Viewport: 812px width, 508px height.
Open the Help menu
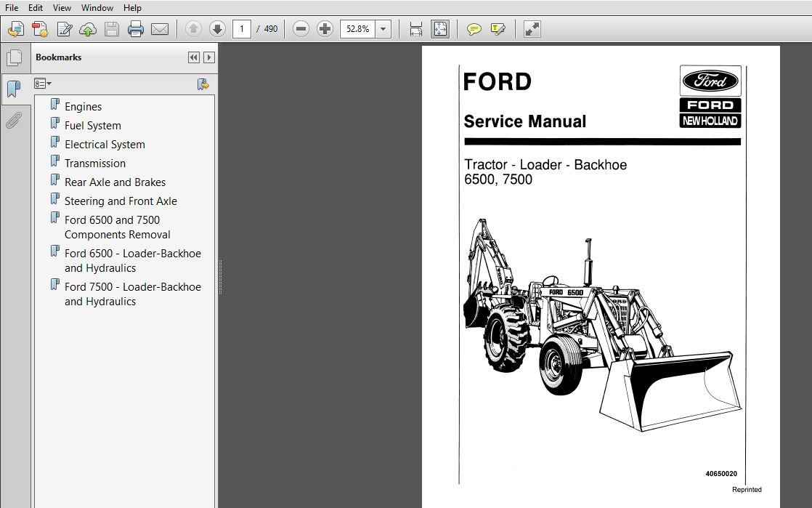click(x=132, y=8)
